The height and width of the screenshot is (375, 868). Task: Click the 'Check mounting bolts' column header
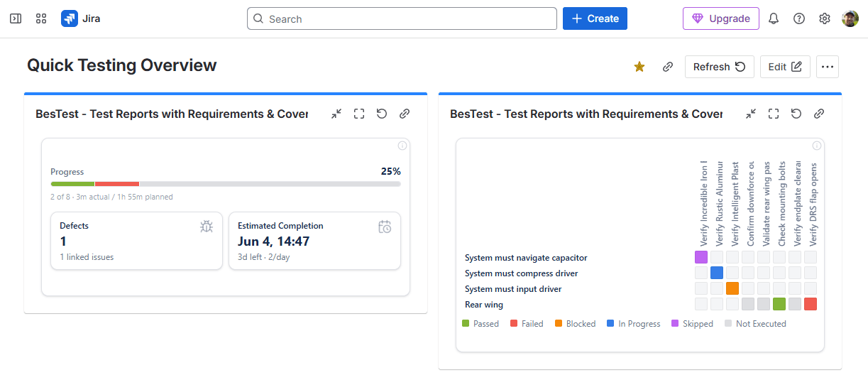782,203
